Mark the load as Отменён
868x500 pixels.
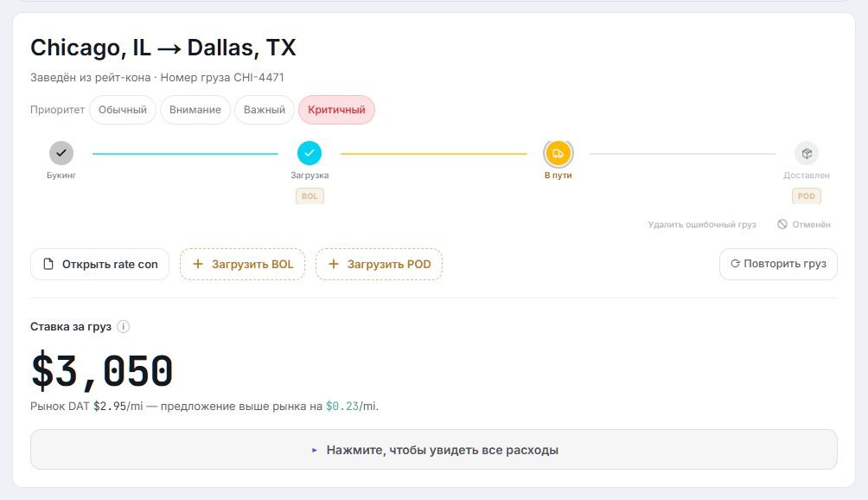coord(804,224)
